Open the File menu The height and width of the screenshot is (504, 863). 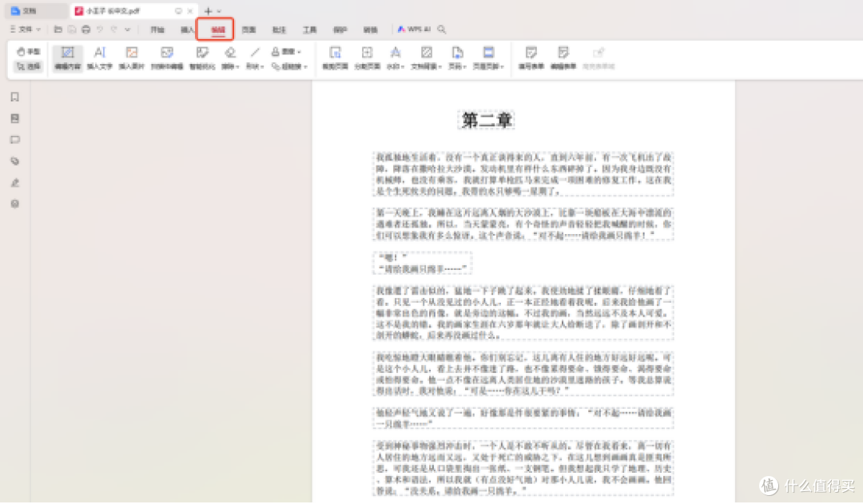26,30
